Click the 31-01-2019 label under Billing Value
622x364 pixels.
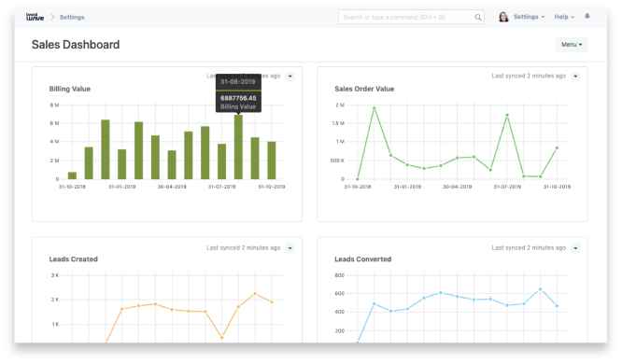[122, 187]
